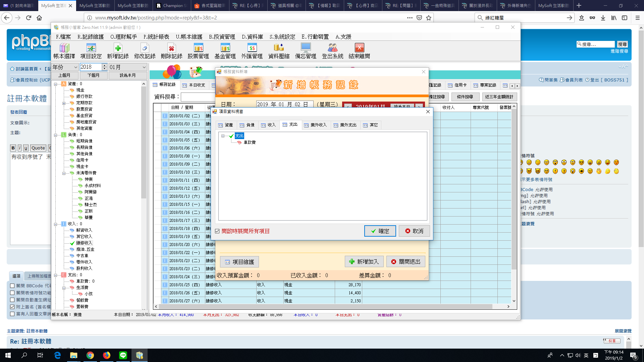Toggle 附上簽名 checkbox

coord(12,307)
